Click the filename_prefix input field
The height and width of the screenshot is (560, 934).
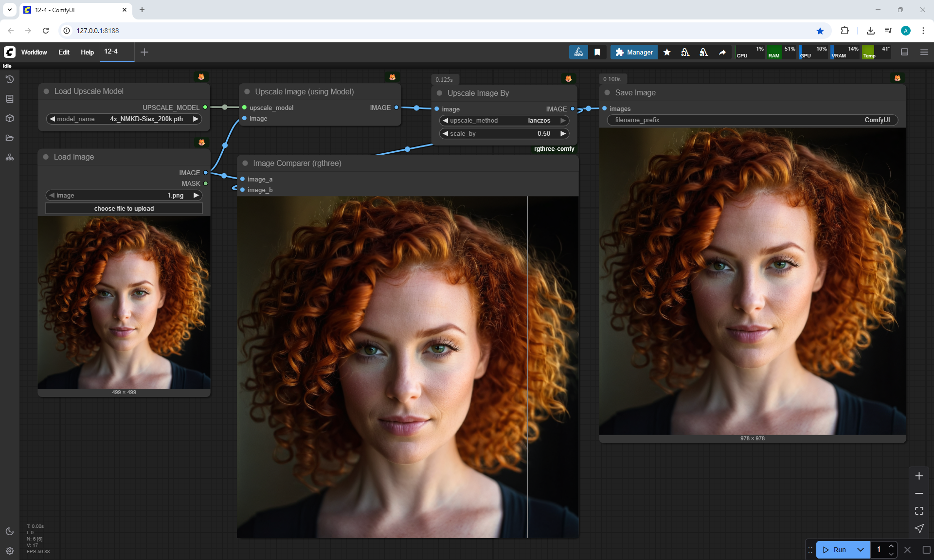click(x=752, y=120)
